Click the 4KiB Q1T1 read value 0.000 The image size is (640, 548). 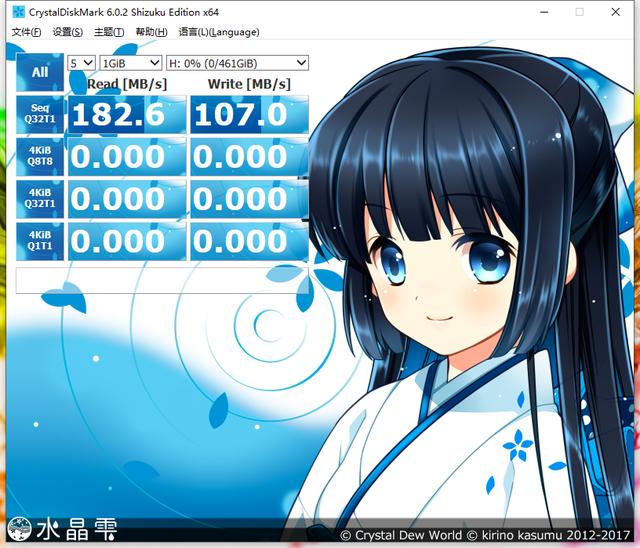click(127, 241)
